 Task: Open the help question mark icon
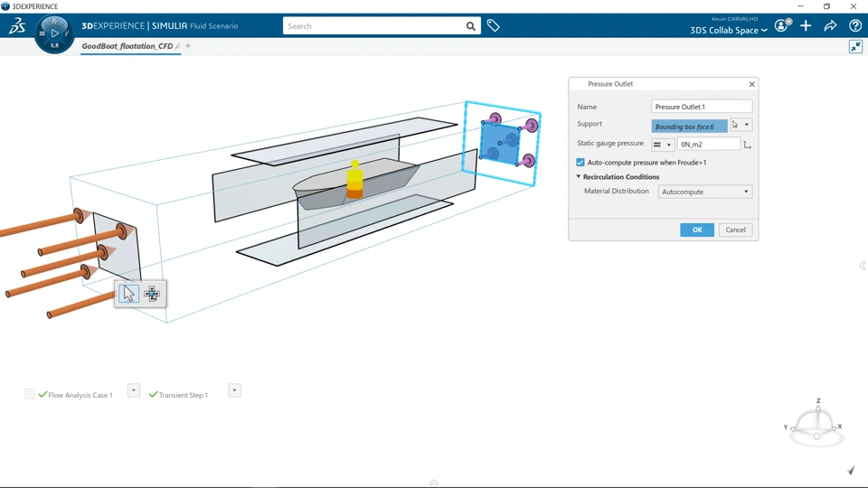pyautogui.click(x=854, y=25)
